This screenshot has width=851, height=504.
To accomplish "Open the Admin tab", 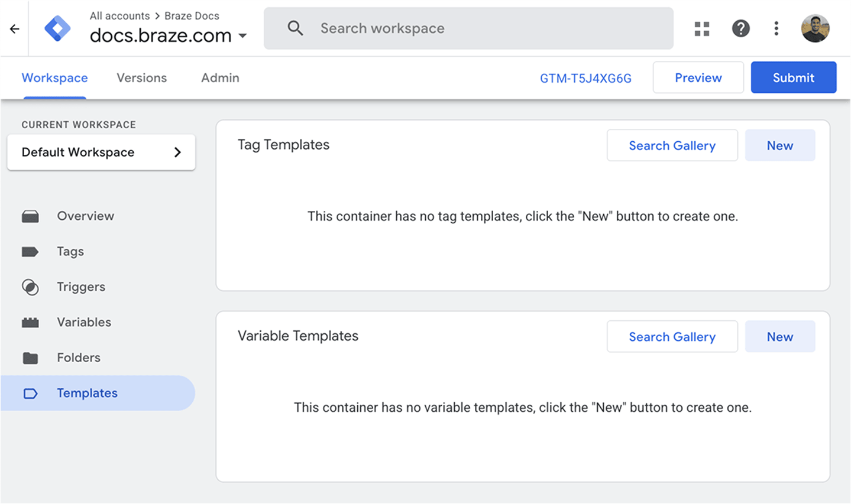I will coord(219,77).
